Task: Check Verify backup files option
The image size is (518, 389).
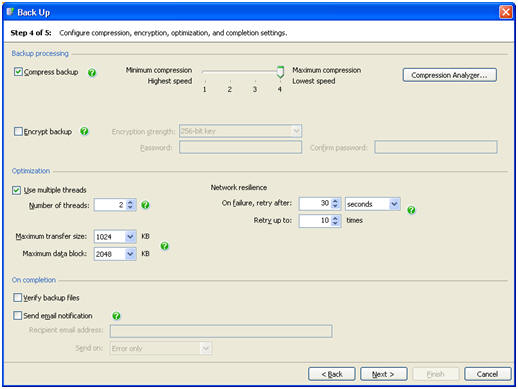Action: click(17, 297)
